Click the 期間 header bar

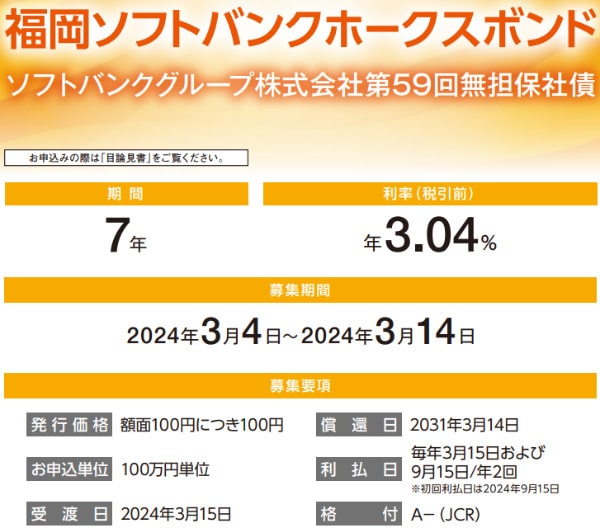(126, 194)
